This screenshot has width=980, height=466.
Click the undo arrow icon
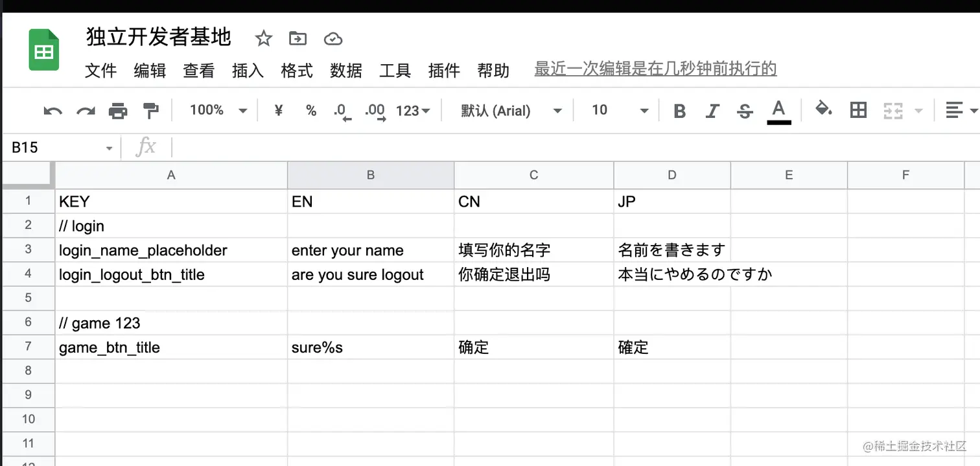point(52,111)
